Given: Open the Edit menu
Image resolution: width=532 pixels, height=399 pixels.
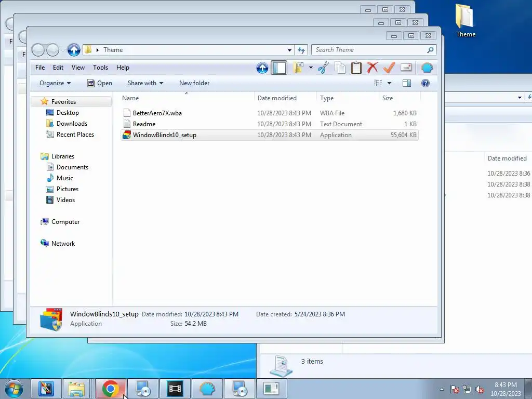Looking at the screenshot, I should pos(58,68).
